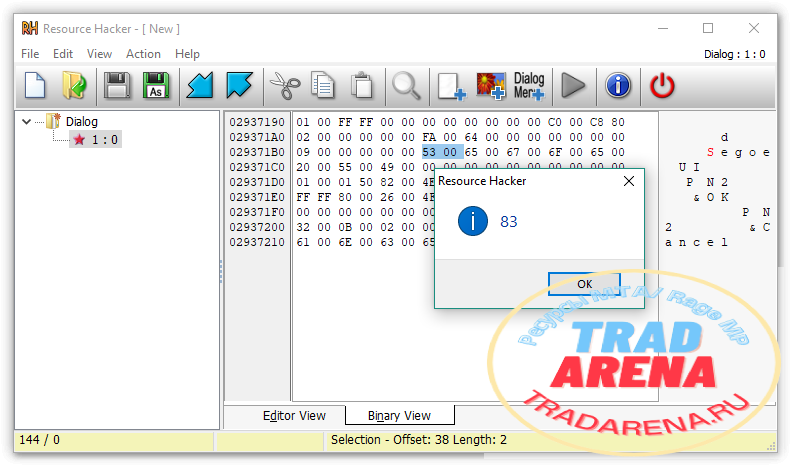This screenshot has width=791, height=466.
Task: Switch to Binary View tab
Action: [399, 416]
